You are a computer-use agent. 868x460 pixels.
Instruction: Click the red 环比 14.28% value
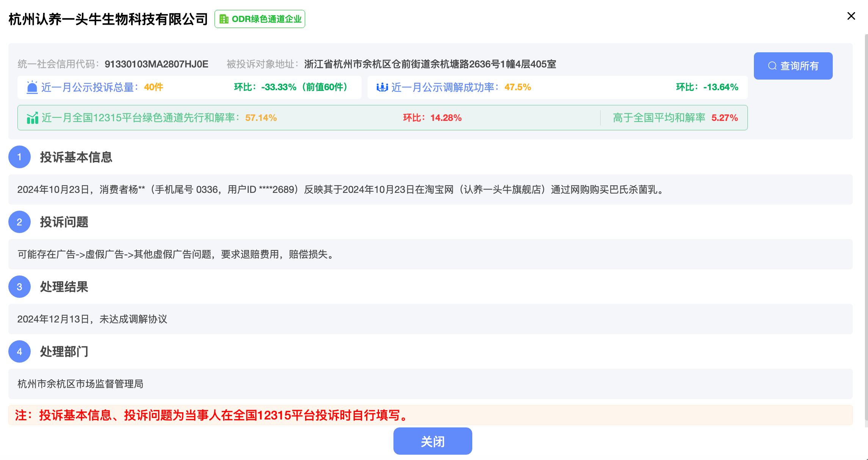click(x=432, y=118)
